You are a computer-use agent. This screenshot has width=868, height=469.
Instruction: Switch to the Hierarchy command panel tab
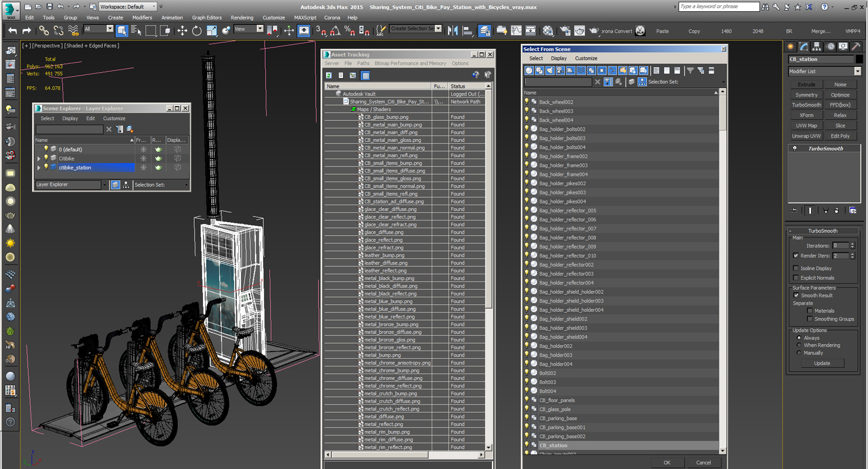[x=816, y=46]
